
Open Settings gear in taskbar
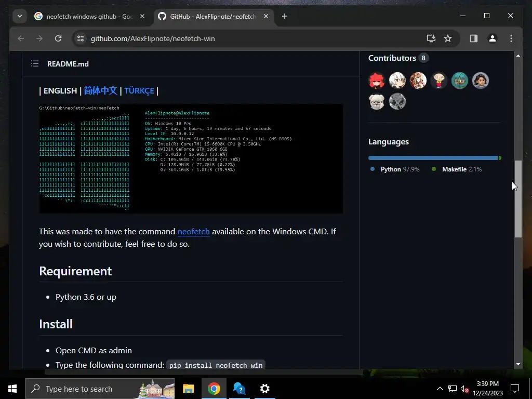click(264, 389)
